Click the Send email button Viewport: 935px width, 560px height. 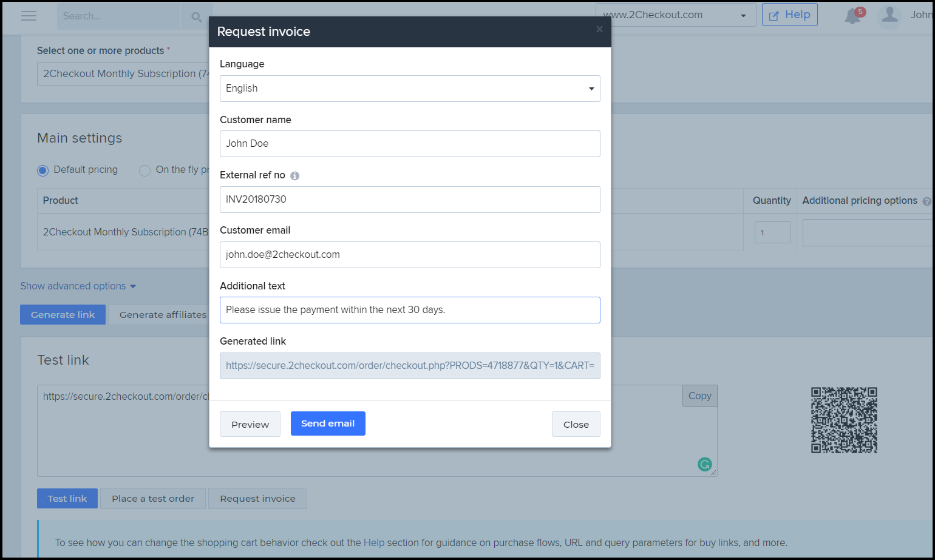[328, 423]
